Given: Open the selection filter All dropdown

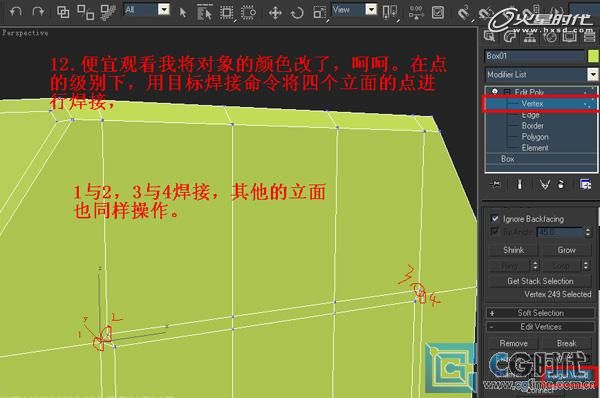Looking at the screenshot, I should pyautogui.click(x=164, y=9).
